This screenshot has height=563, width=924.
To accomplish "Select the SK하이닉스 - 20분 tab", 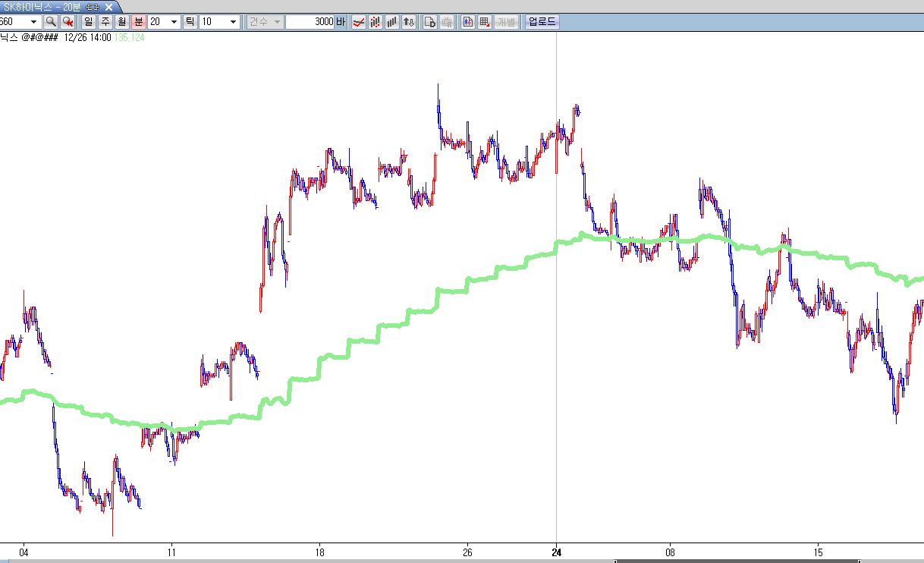I will [x=46, y=7].
